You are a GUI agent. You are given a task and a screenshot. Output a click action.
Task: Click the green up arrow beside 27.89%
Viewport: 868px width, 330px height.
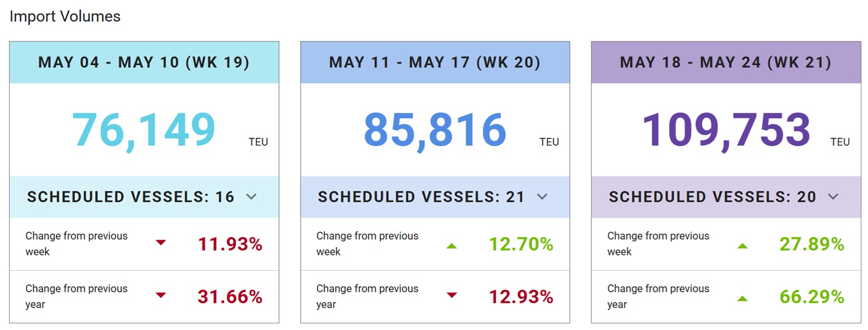pos(743,246)
